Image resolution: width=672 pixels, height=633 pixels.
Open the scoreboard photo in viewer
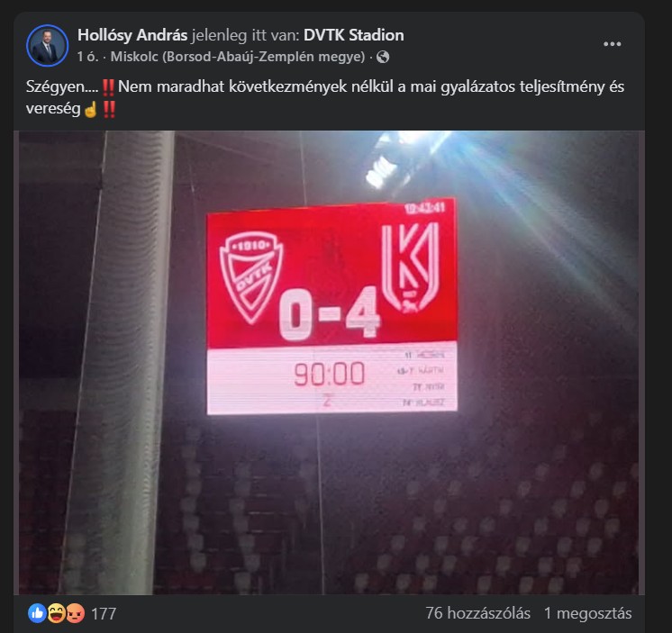coord(329,362)
